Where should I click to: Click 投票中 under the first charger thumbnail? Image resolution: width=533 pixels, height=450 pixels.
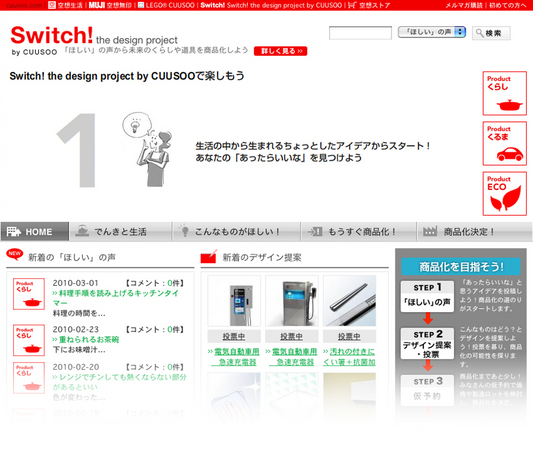pos(234,336)
